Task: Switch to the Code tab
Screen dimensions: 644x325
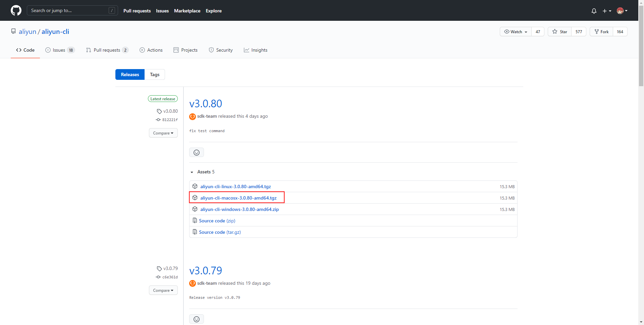Action: pos(25,50)
